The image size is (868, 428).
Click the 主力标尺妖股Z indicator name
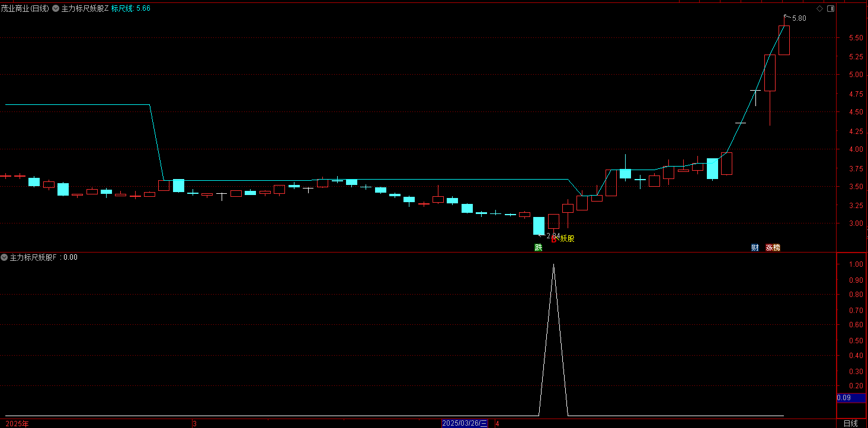point(85,9)
